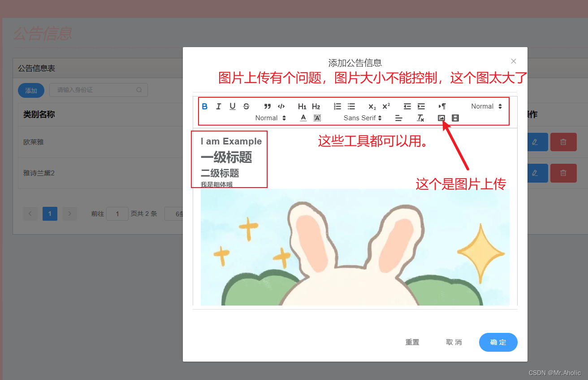Apply strikethrough formatting

(x=246, y=106)
